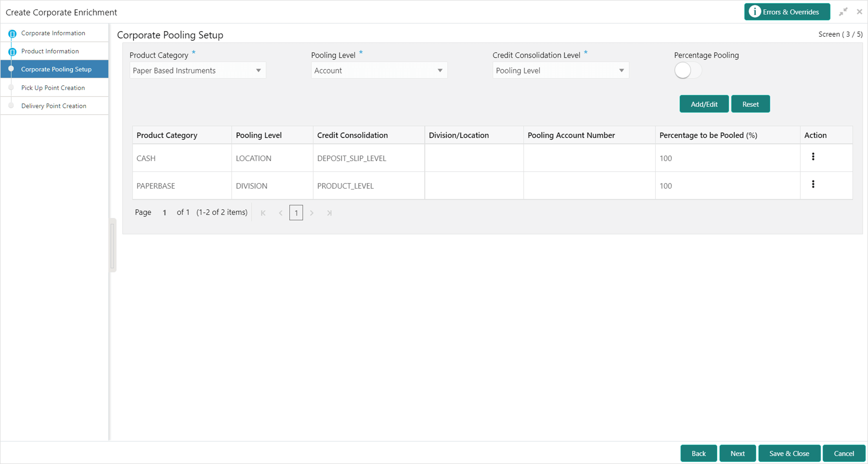Click the Add/Edit button

(704, 104)
